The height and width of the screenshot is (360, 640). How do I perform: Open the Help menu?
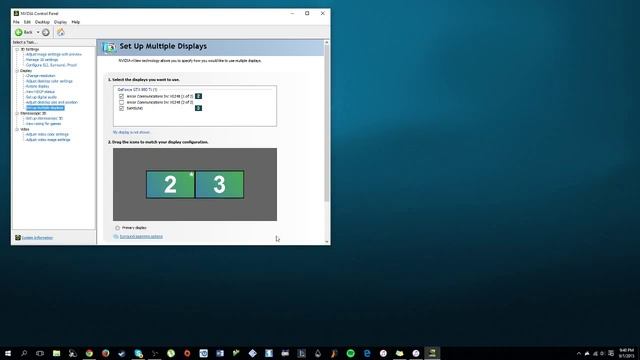pyautogui.click(x=76, y=22)
